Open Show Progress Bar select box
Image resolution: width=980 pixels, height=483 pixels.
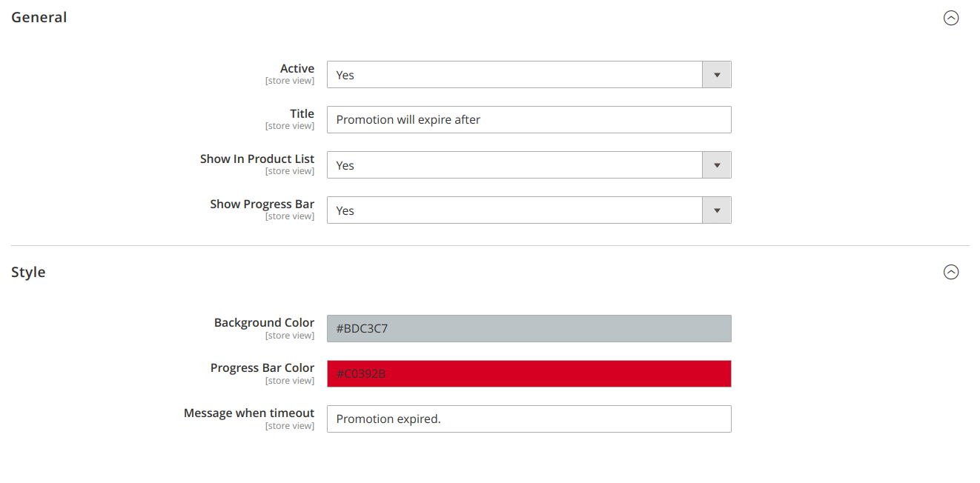click(514, 210)
